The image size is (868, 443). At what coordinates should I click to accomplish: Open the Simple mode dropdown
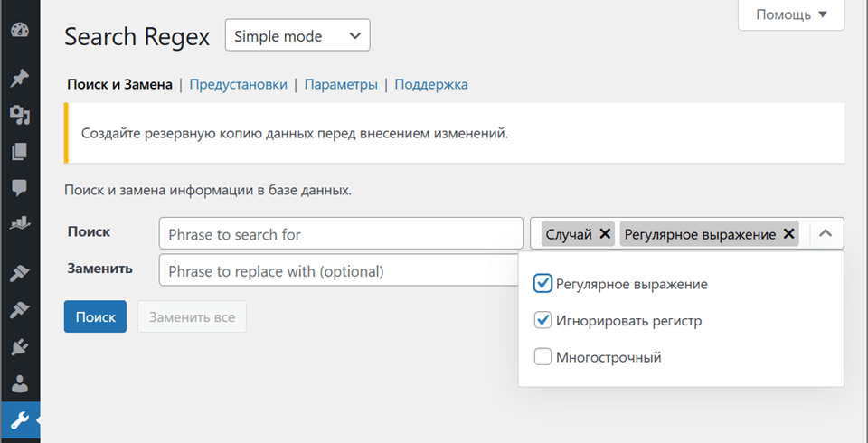[x=297, y=35]
